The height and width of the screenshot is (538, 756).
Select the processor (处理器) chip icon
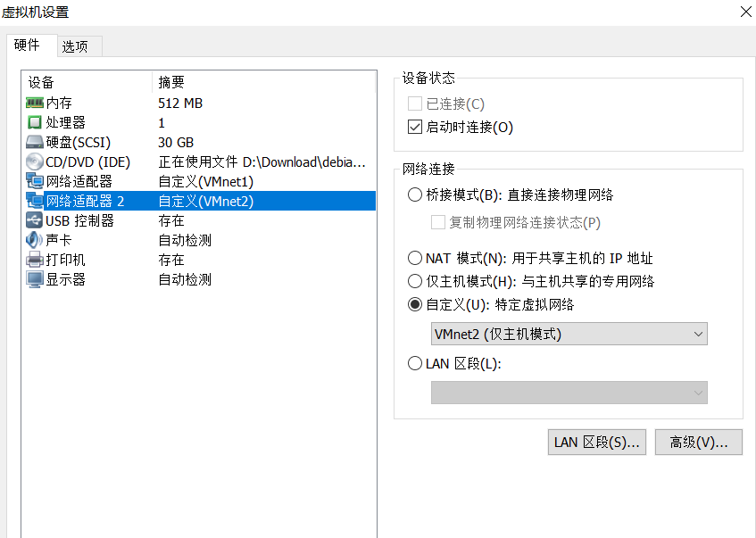[35, 123]
